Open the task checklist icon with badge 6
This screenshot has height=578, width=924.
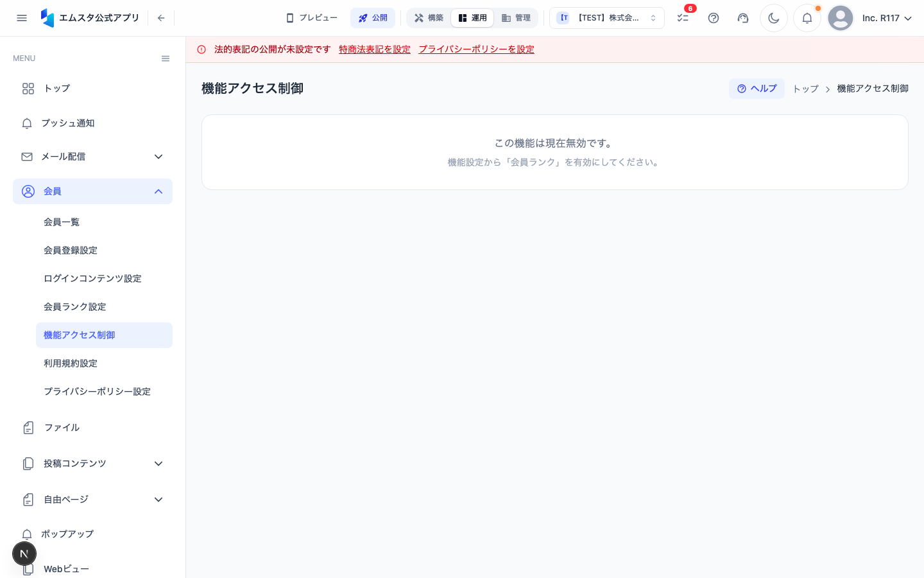[x=683, y=18]
